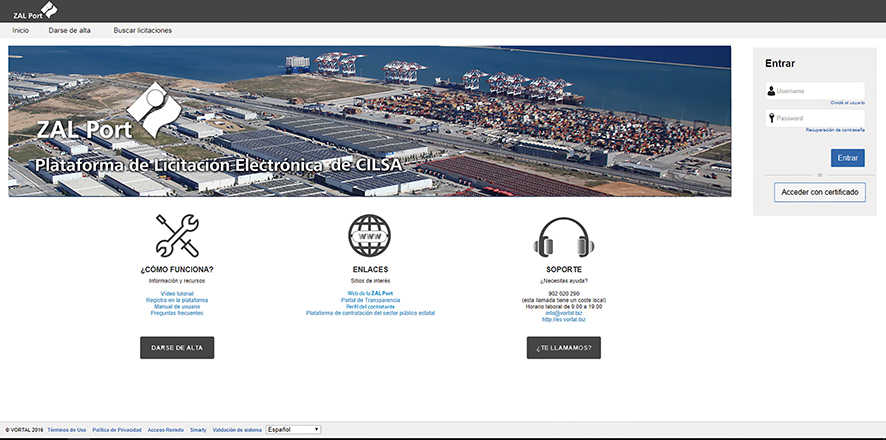Open the Preguntas frecuentes link

(177, 312)
